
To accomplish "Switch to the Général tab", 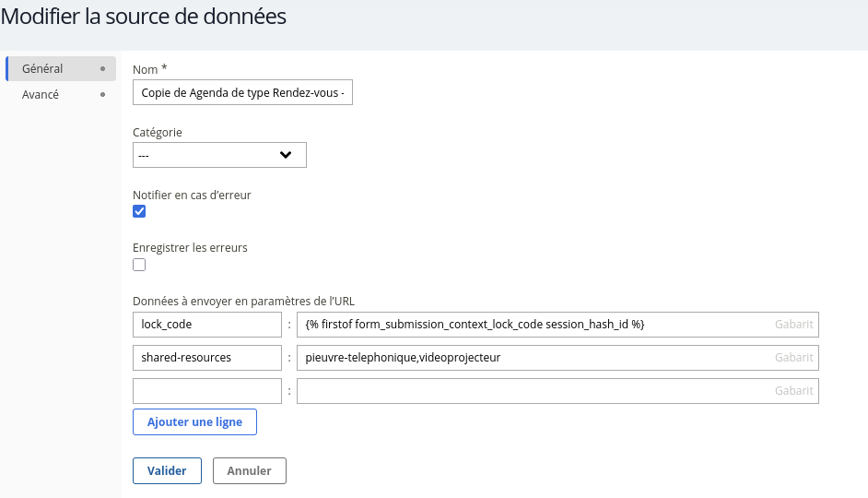I will point(42,69).
